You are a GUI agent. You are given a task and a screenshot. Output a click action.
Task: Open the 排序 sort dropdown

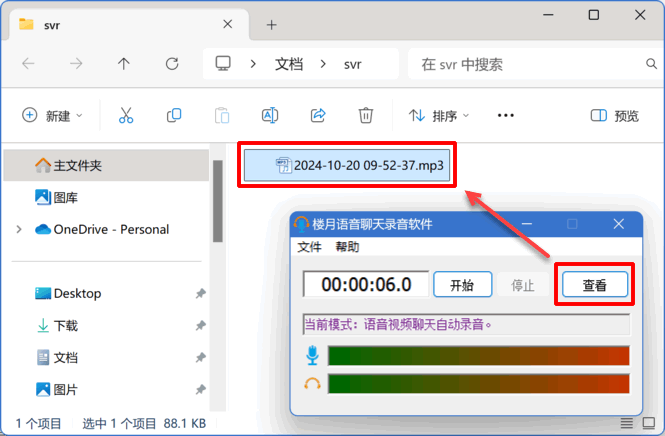tap(439, 115)
